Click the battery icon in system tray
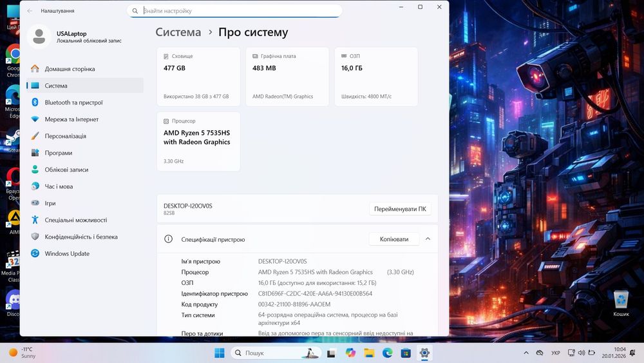This screenshot has height=363, width=644. [592, 353]
